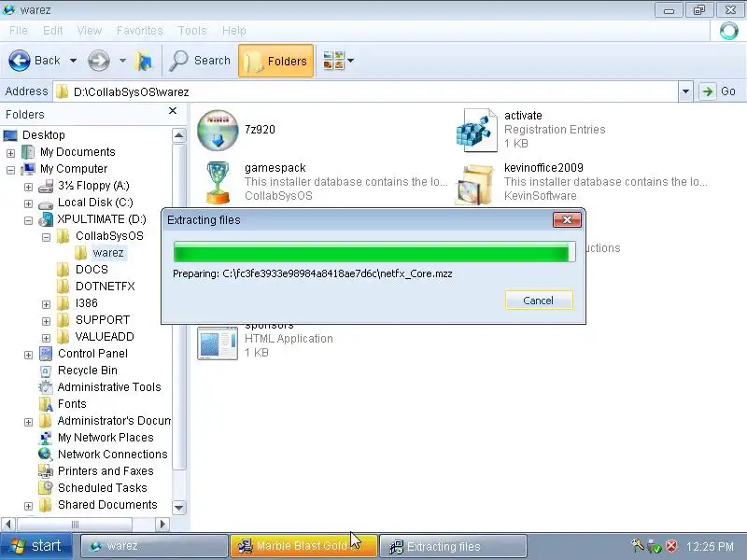
Task: Expand the Address bar dropdown
Action: coord(685,91)
